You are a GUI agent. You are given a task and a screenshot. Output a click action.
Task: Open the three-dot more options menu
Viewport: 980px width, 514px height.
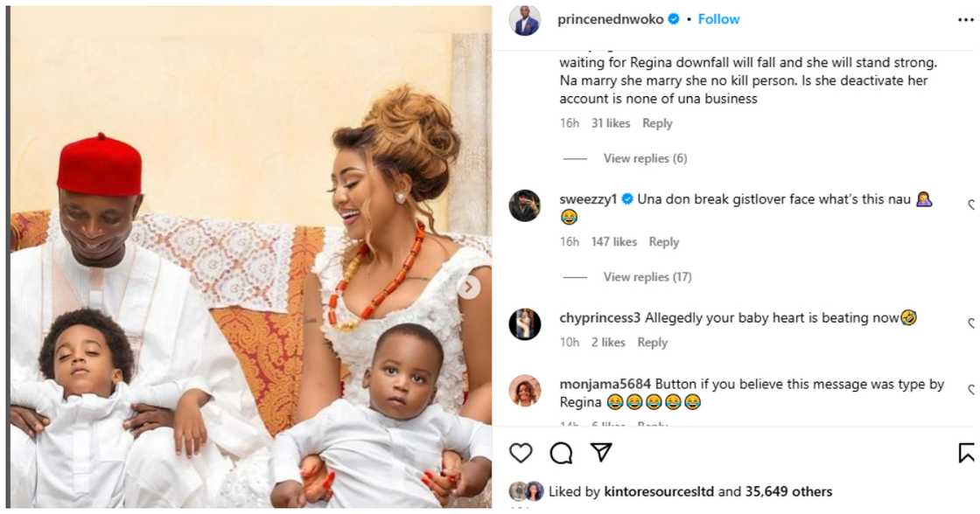965,19
